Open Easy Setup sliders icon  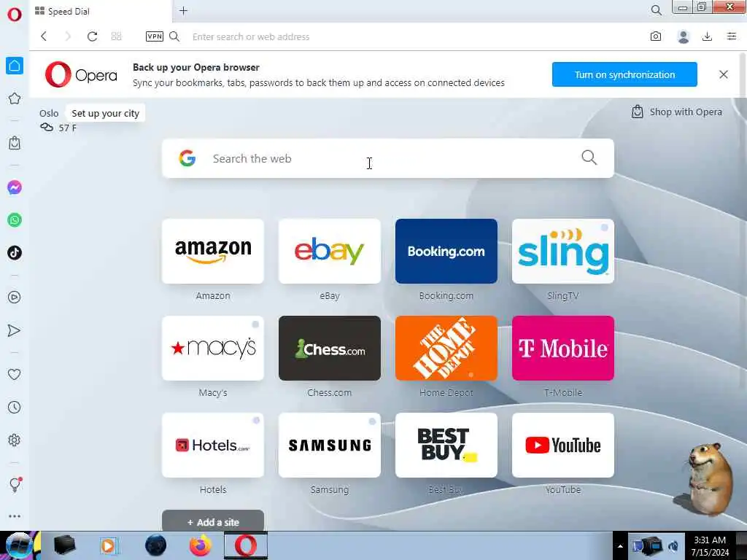[x=732, y=36]
